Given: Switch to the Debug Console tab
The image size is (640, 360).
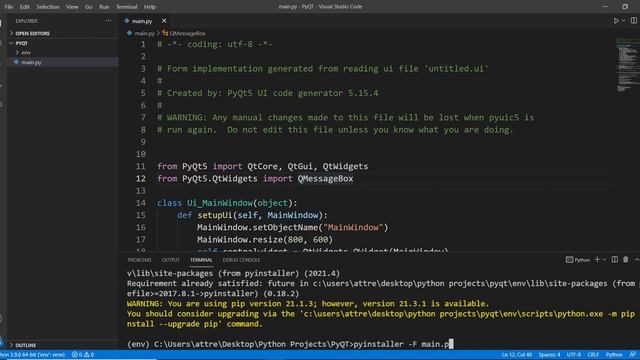Looking at the screenshot, I should [x=241, y=260].
